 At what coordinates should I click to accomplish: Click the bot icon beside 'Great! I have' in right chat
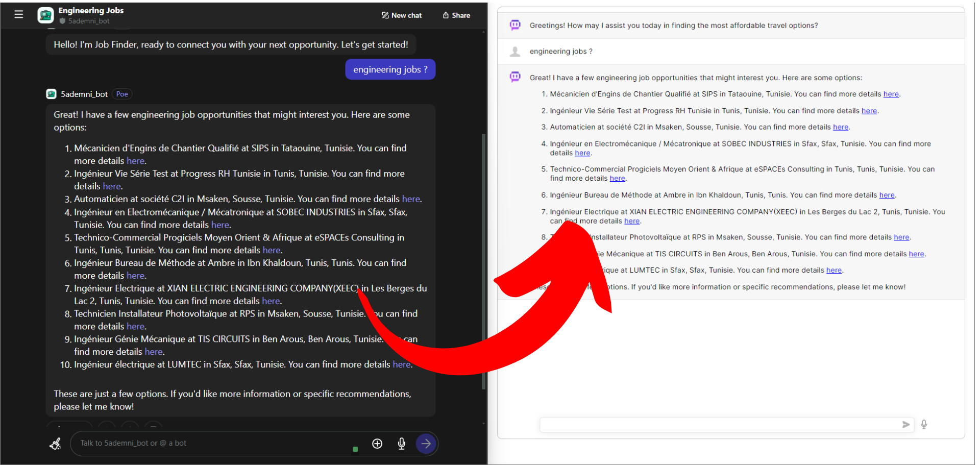[515, 77]
